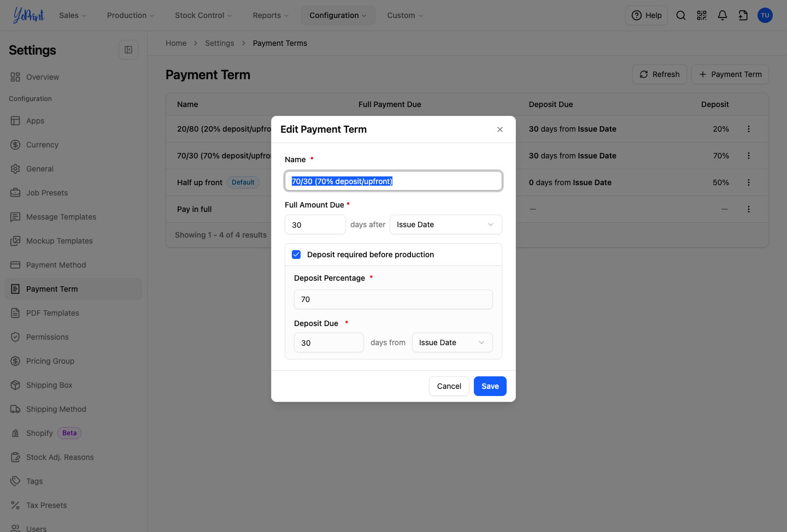Open row actions for 20/80 payment term

pyautogui.click(x=749, y=129)
